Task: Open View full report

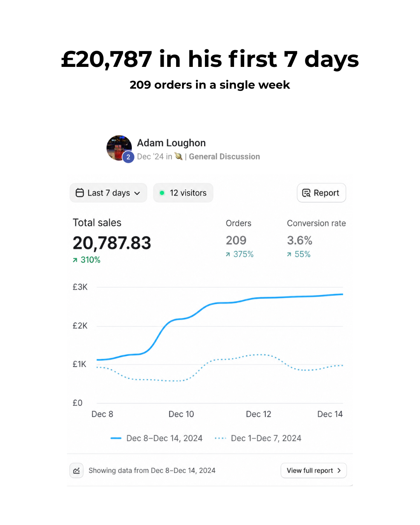Action: [x=313, y=471]
